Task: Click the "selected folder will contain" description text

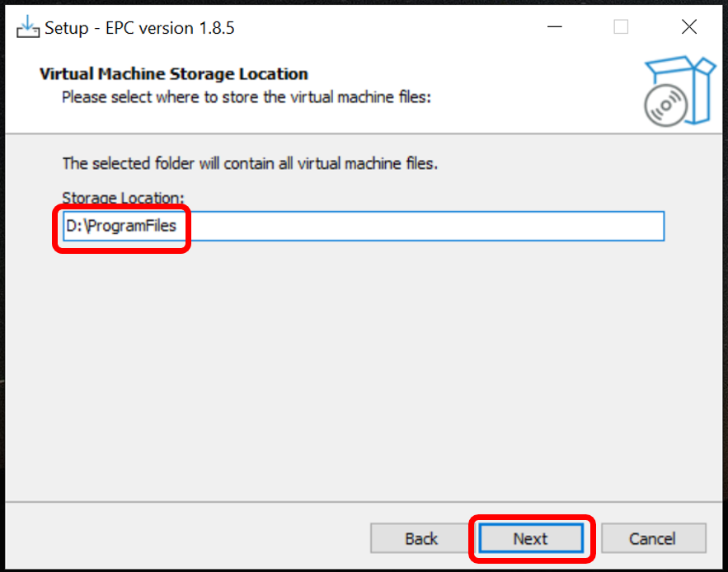Action: [249, 163]
